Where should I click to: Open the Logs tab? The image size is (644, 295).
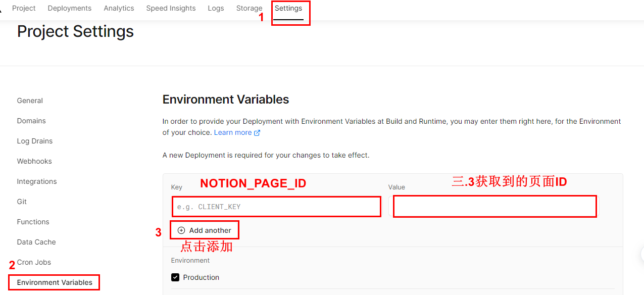coord(216,8)
